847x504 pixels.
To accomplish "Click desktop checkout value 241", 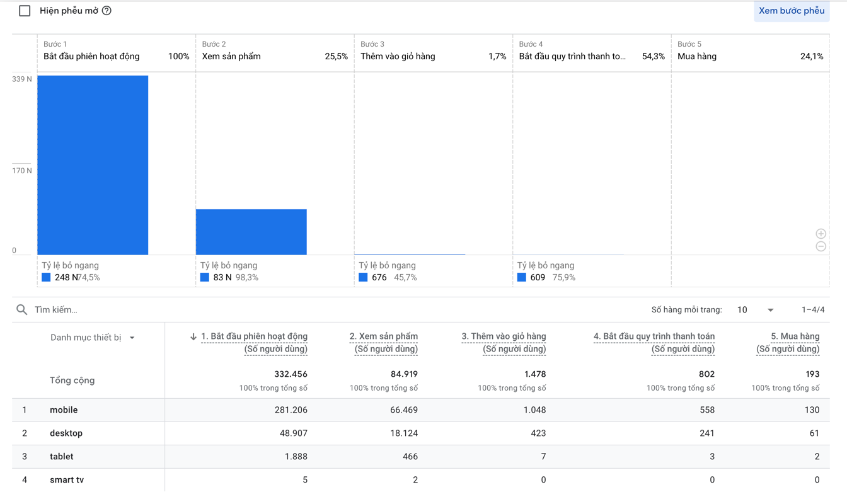I will 707,433.
